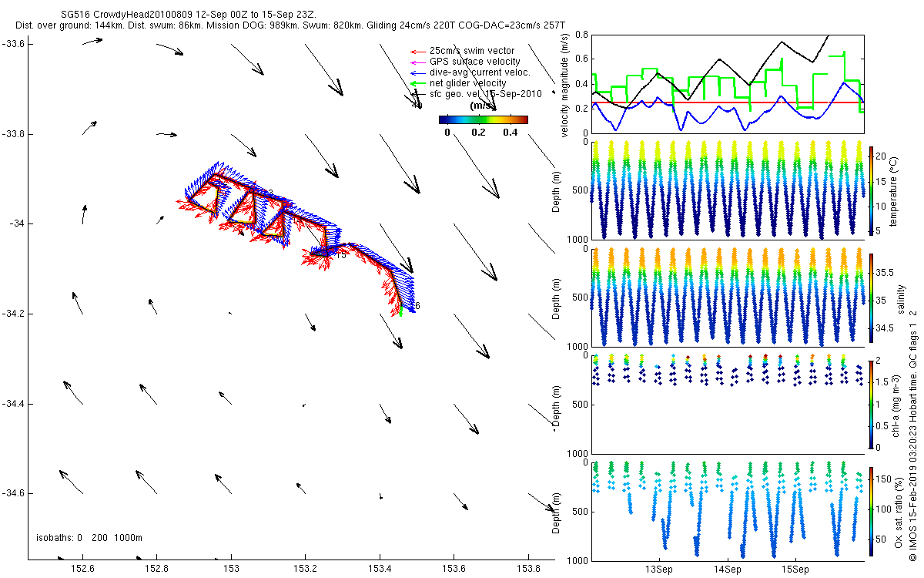Click longitude tick '153' on the map

pyautogui.click(x=231, y=569)
